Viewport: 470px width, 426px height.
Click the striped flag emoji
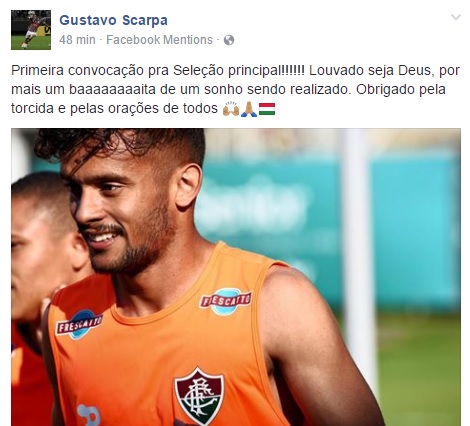267,109
